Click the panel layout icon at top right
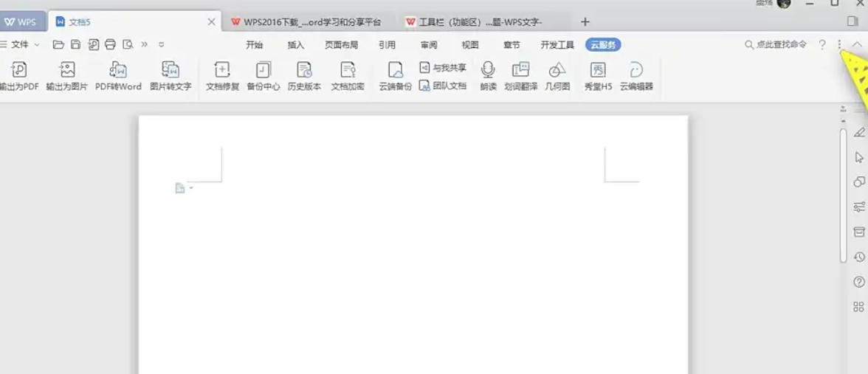The width and height of the screenshot is (868, 374). [x=852, y=21]
